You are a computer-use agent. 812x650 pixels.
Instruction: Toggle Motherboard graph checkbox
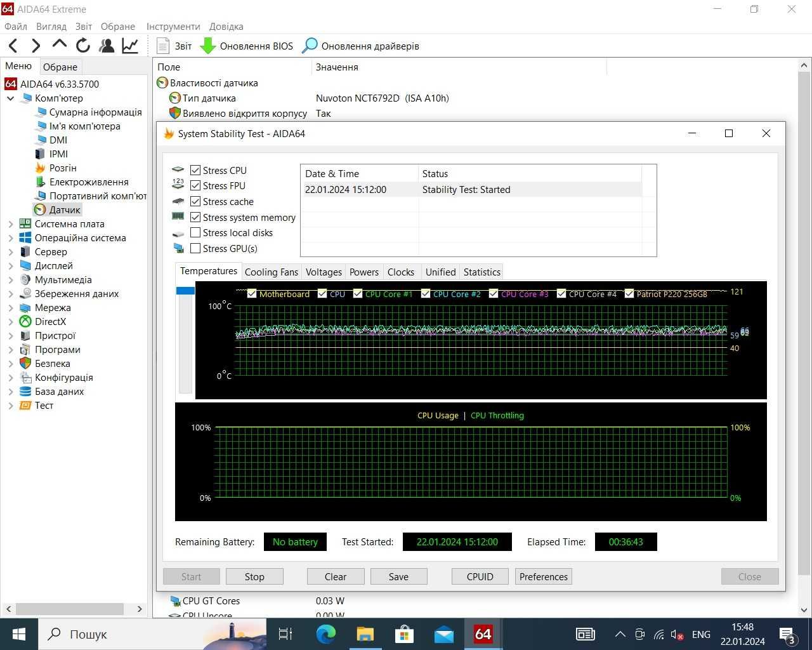coord(252,294)
